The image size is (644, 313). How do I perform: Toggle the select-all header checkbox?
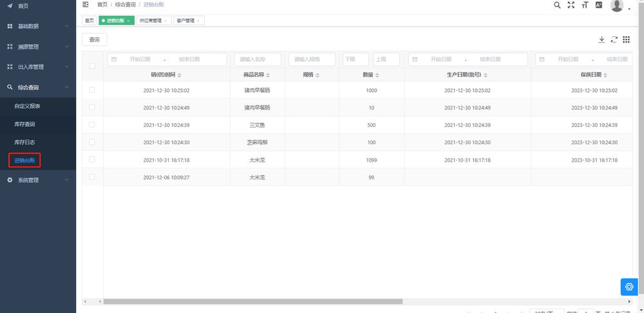coord(92,66)
